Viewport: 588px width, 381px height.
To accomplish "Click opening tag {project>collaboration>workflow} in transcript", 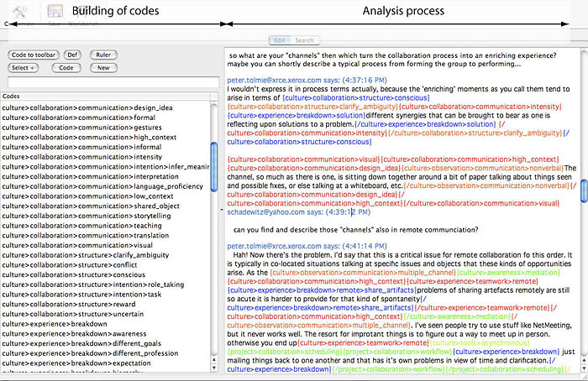I will coord(397,352).
